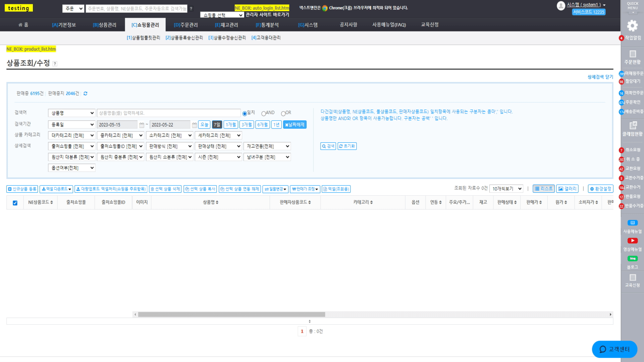Screen dimensions: 644x362
Task: Open the [A]기본정보 menu
Action: point(64,25)
